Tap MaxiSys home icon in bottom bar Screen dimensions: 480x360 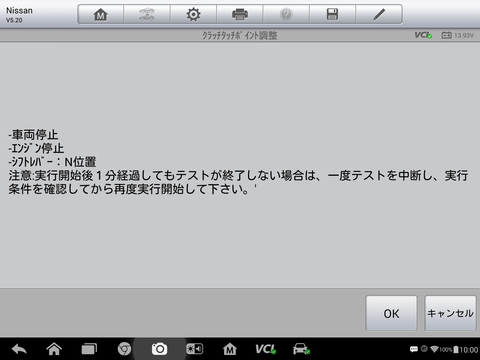click(x=230, y=349)
